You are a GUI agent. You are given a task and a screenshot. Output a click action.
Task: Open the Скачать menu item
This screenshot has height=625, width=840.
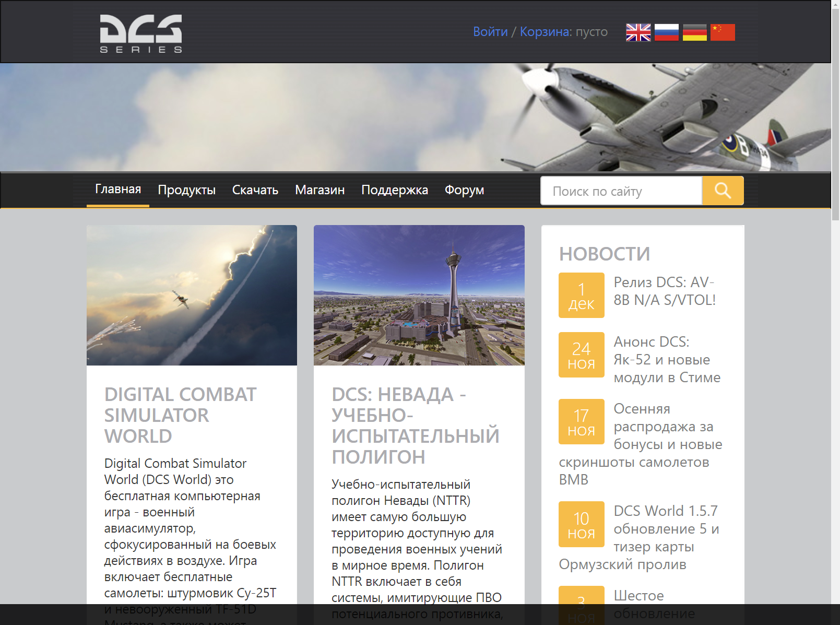(x=255, y=190)
